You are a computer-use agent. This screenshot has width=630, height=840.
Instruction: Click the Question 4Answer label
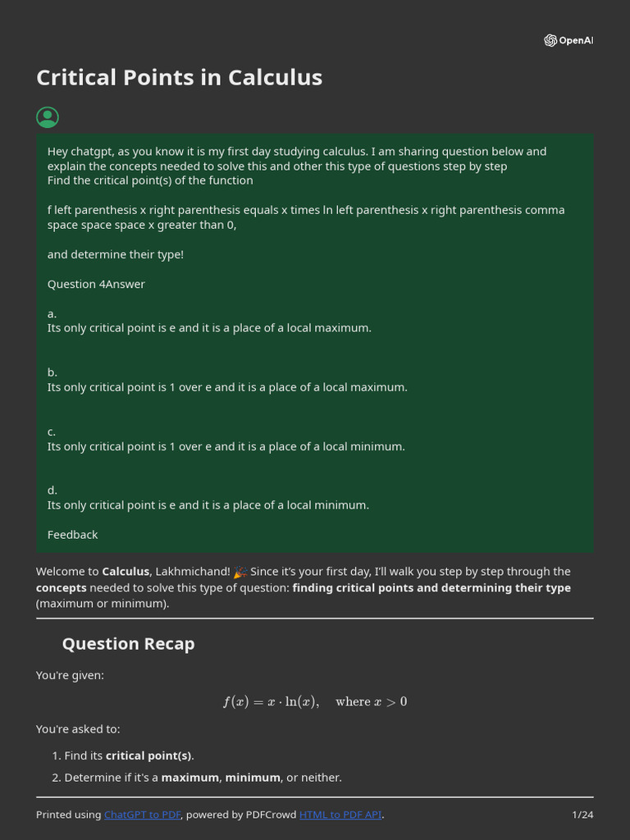pos(96,284)
